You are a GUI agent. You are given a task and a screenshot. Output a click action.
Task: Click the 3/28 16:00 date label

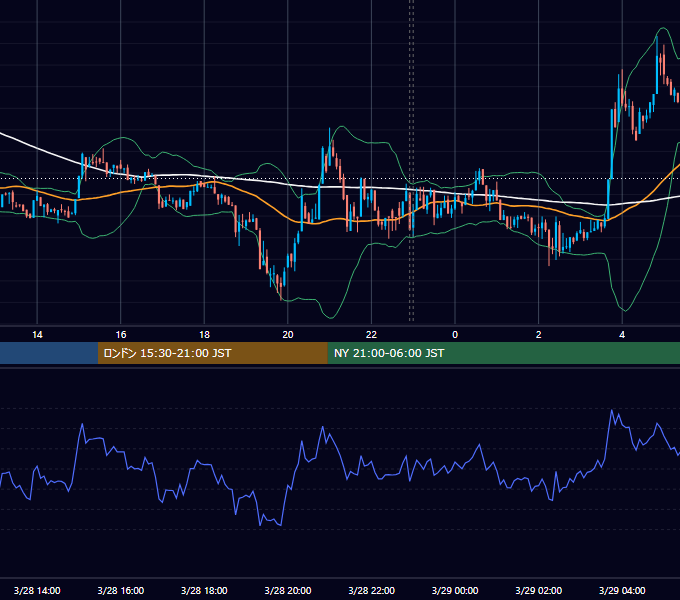(121, 590)
